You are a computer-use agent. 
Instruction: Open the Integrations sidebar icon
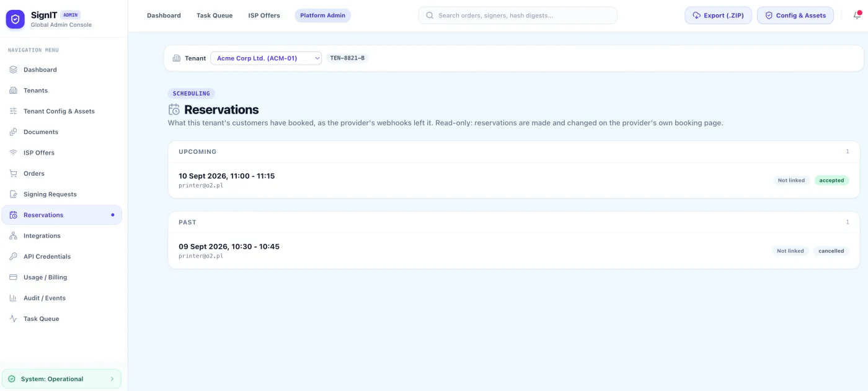(x=13, y=236)
